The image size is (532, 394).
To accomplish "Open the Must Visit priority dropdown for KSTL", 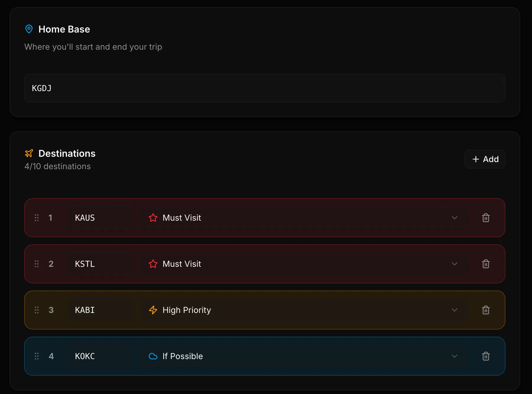I will pyautogui.click(x=304, y=264).
